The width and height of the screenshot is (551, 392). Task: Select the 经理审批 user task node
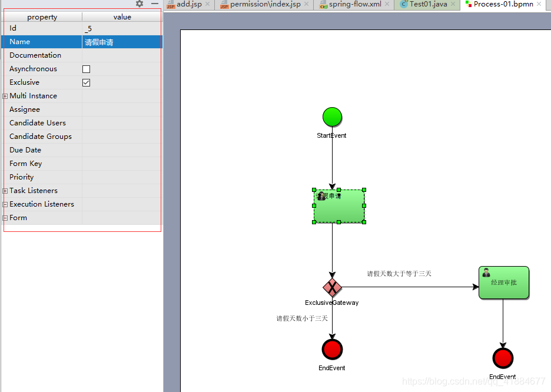coord(503,283)
